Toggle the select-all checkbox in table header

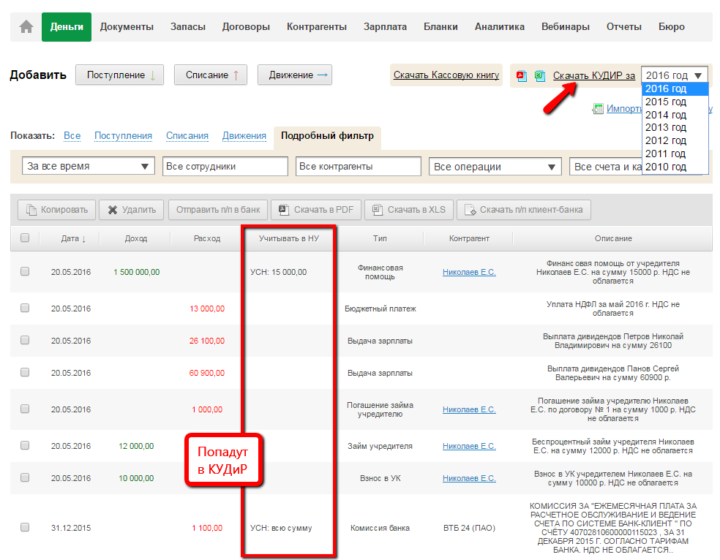tap(25, 239)
